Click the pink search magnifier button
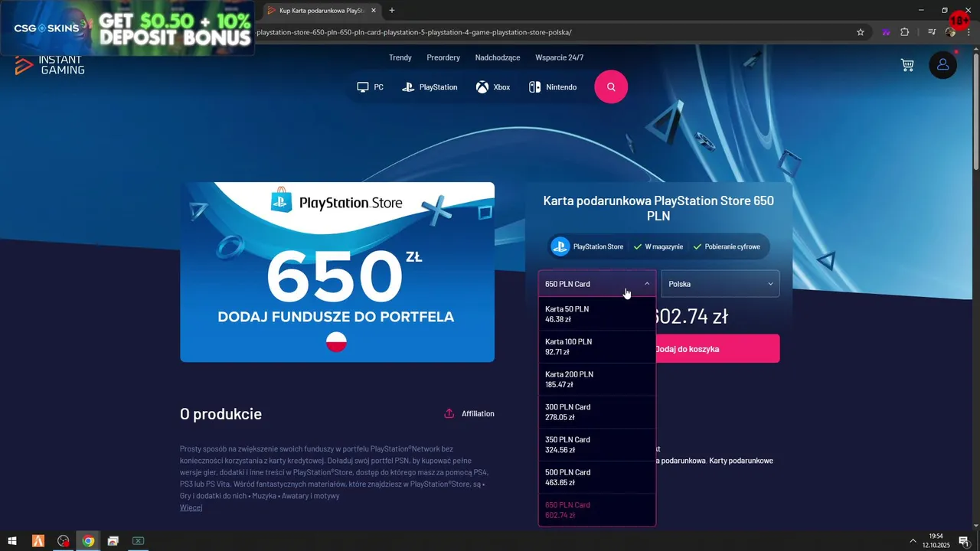The width and height of the screenshot is (980, 551). [x=611, y=86]
